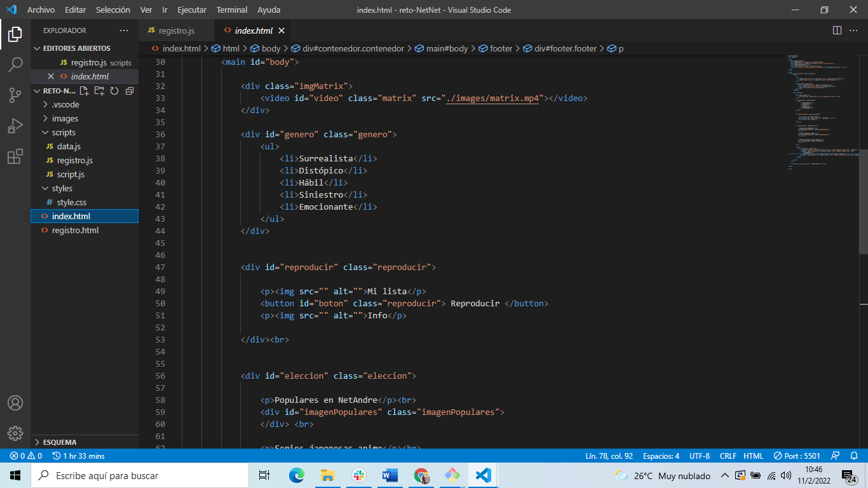Click the VS Code logo in title bar
The height and width of the screenshot is (488, 868).
tap(11, 10)
